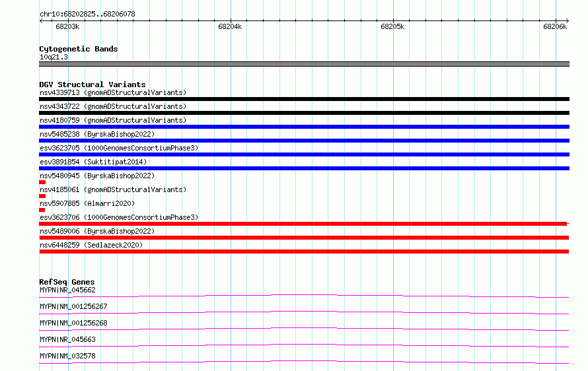
Task: Open the MYPN|NM_001256268 transcript label
Action: pos(73,323)
